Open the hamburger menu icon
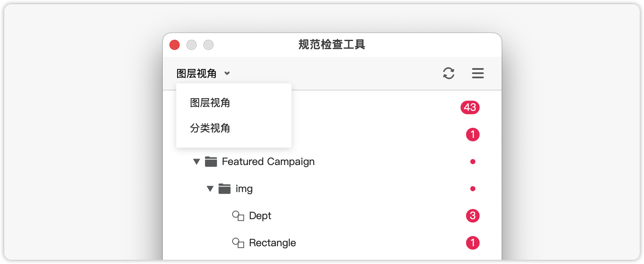Viewport: 644px width, 264px height. click(478, 73)
